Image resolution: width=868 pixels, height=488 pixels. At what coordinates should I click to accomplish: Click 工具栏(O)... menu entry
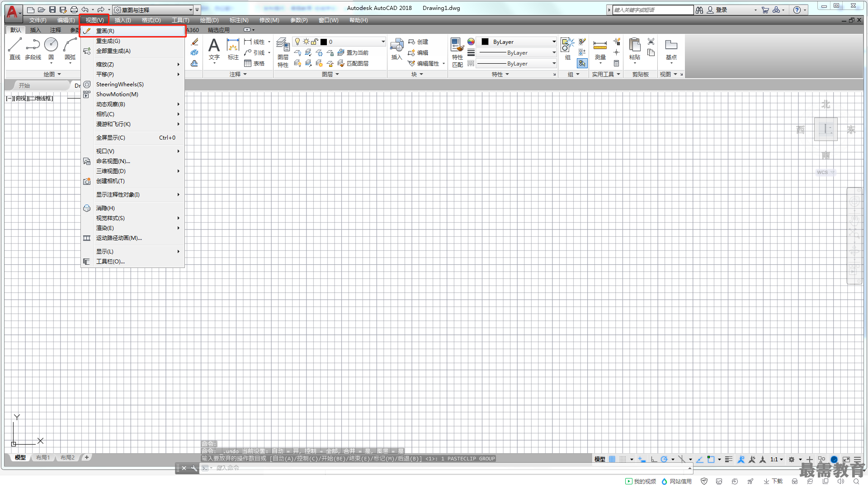pyautogui.click(x=132, y=261)
